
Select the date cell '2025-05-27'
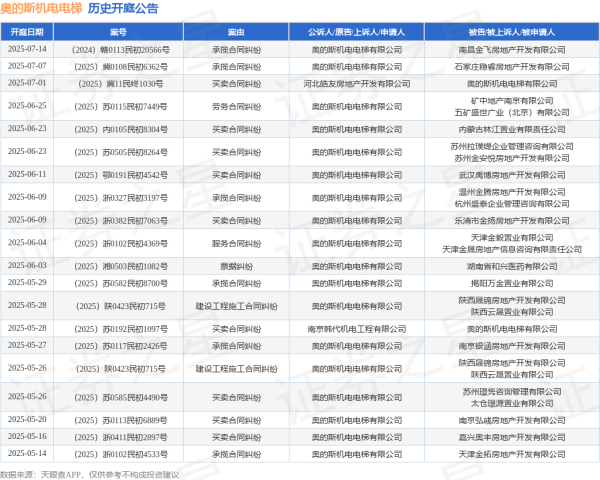tap(27, 345)
